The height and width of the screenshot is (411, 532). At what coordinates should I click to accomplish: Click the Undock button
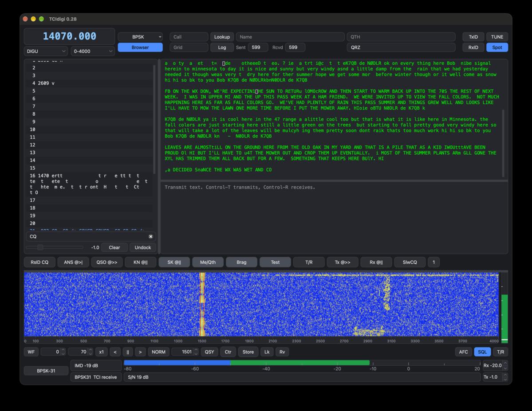142,247
